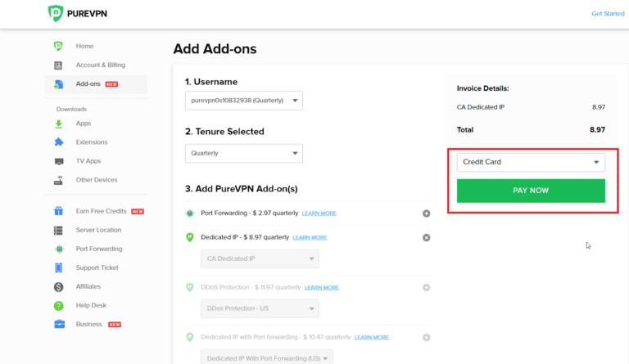Click the Affiliates dollar icon

point(58,287)
